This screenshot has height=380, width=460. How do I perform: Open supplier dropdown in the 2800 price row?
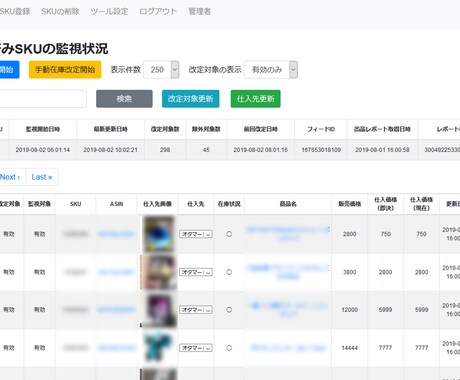click(196, 234)
